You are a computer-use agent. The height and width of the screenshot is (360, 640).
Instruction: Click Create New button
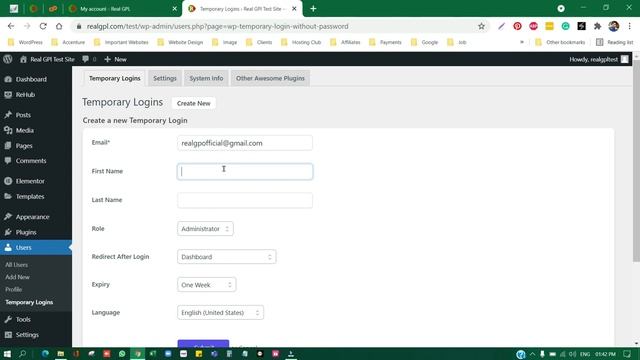tap(193, 103)
